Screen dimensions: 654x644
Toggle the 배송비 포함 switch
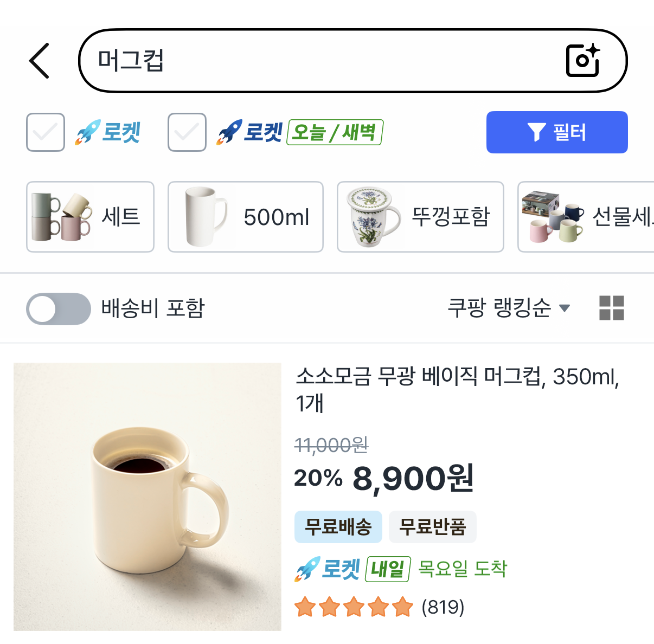pos(59,309)
